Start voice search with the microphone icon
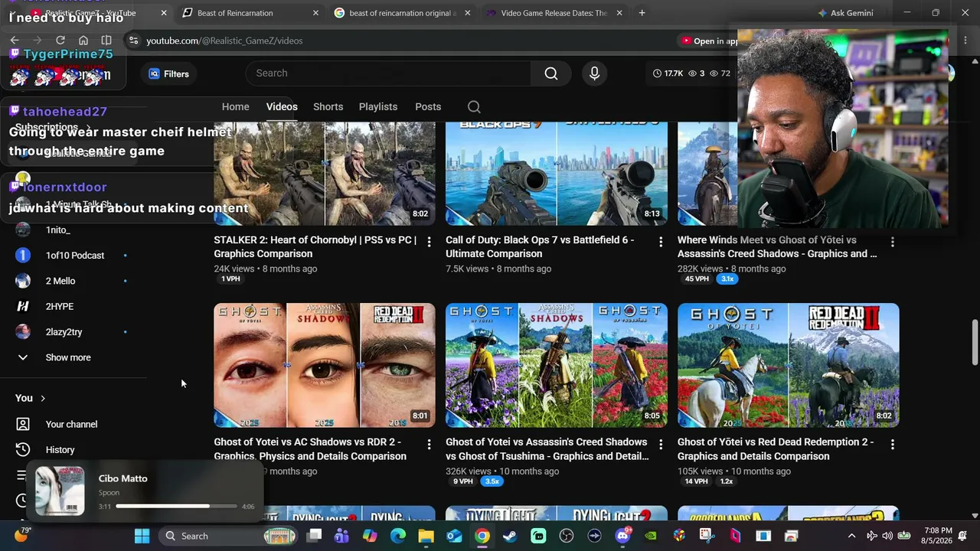Viewport: 980px width, 551px height. 594,73
